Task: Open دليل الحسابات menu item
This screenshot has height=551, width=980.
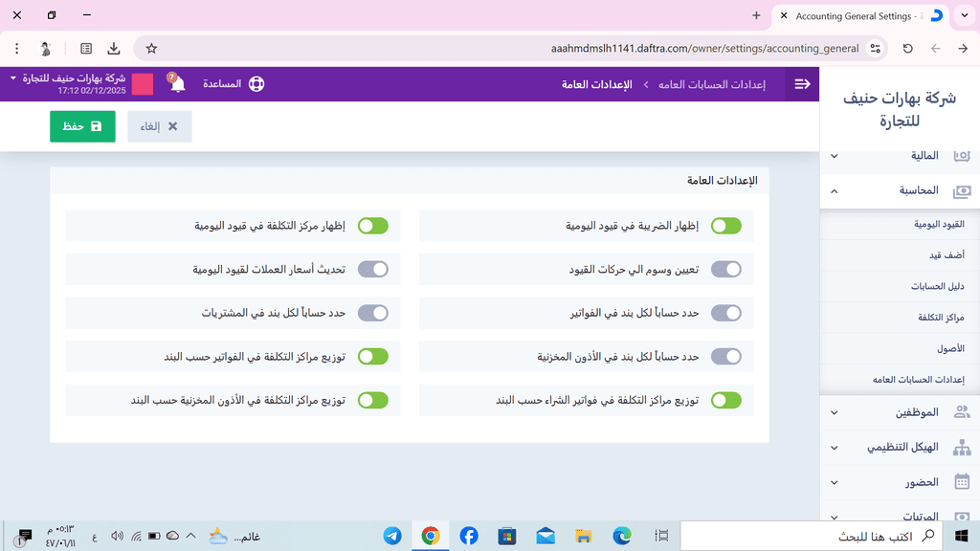Action: coord(937,286)
